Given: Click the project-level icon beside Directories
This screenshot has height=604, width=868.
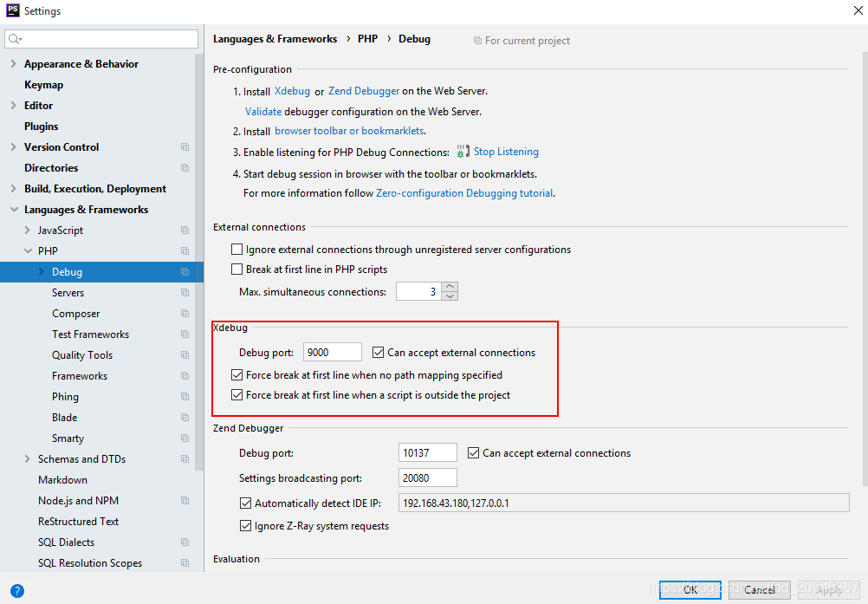Looking at the screenshot, I should (x=185, y=168).
